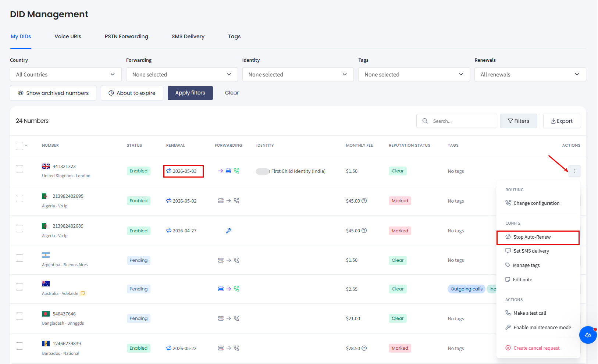Toggle Show archived numbers
Screen dimensions: 598x364
(53, 93)
